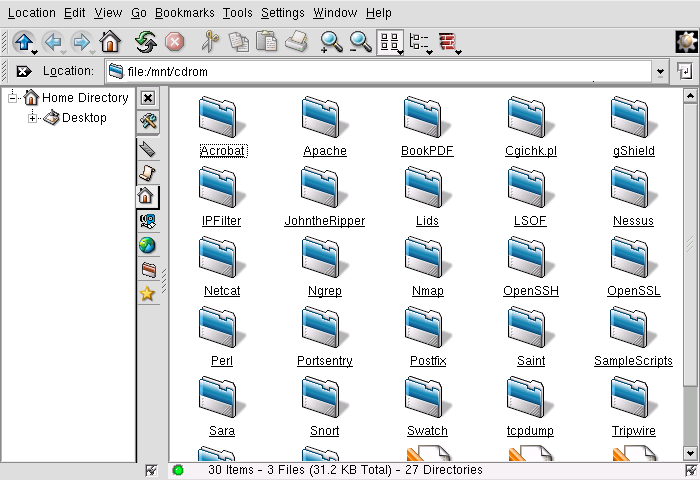
Task: Toggle the link checkbox at right of status bar
Action: click(x=690, y=470)
